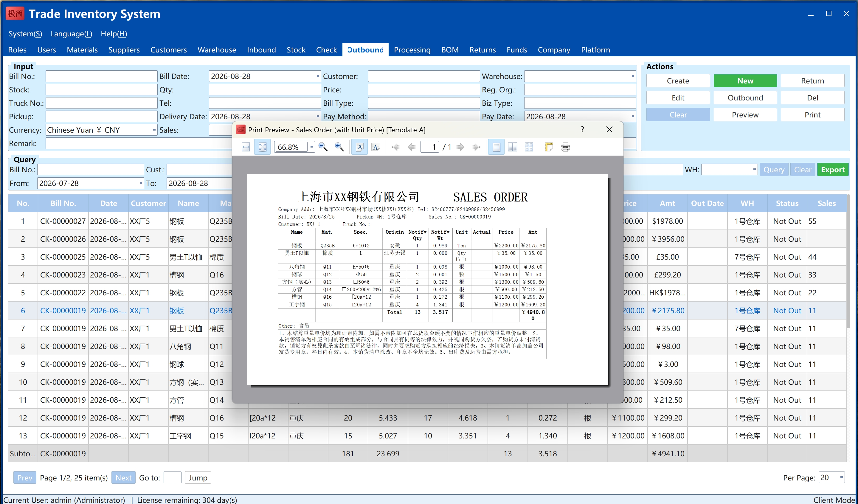Click the Outbound button in Actions

[x=745, y=98]
